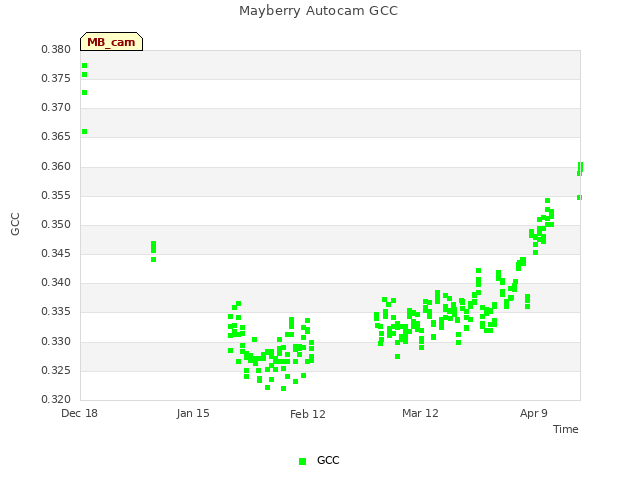Image resolution: width=640 pixels, height=480 pixels.
Task: Click the GCC legend text
Action: click(x=328, y=460)
